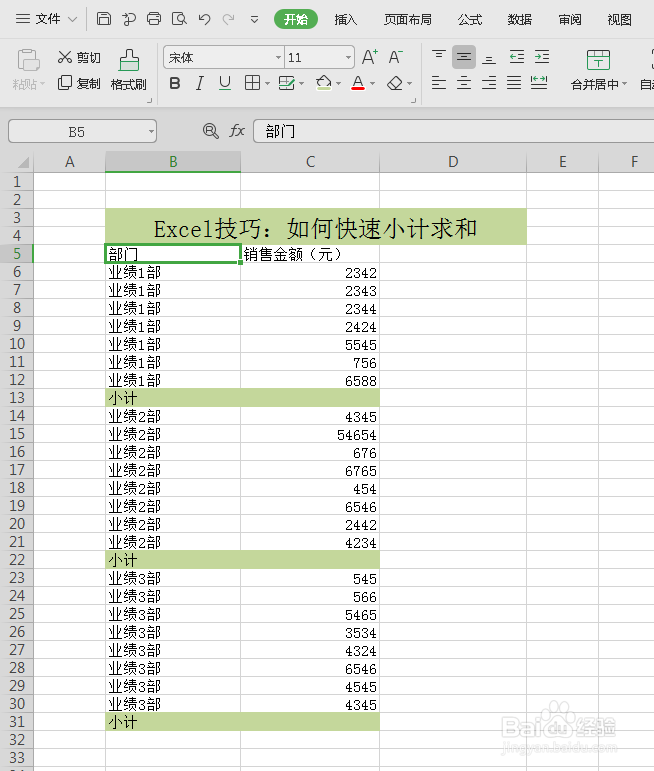Open fill color dropdown arrow
Image resolution: width=654 pixels, height=771 pixels.
click(x=338, y=84)
